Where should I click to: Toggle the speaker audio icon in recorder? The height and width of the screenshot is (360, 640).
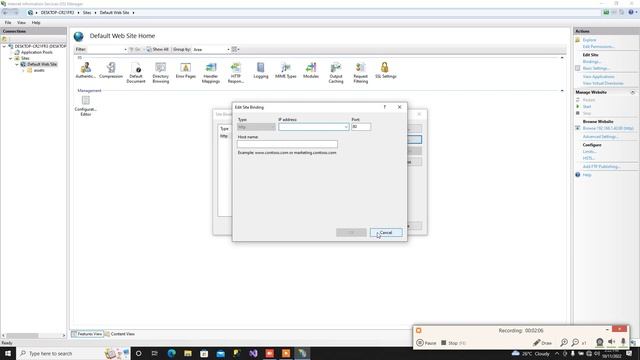point(611,342)
